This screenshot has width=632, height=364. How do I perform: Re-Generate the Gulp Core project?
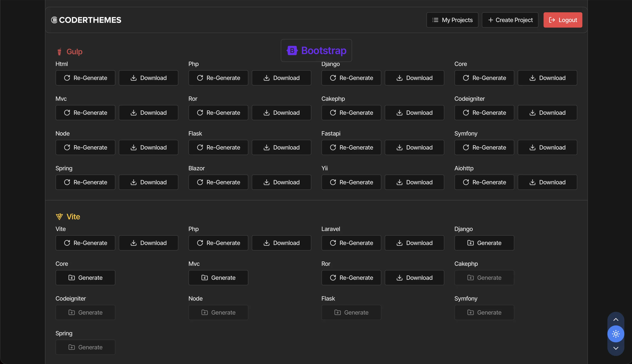pyautogui.click(x=484, y=78)
